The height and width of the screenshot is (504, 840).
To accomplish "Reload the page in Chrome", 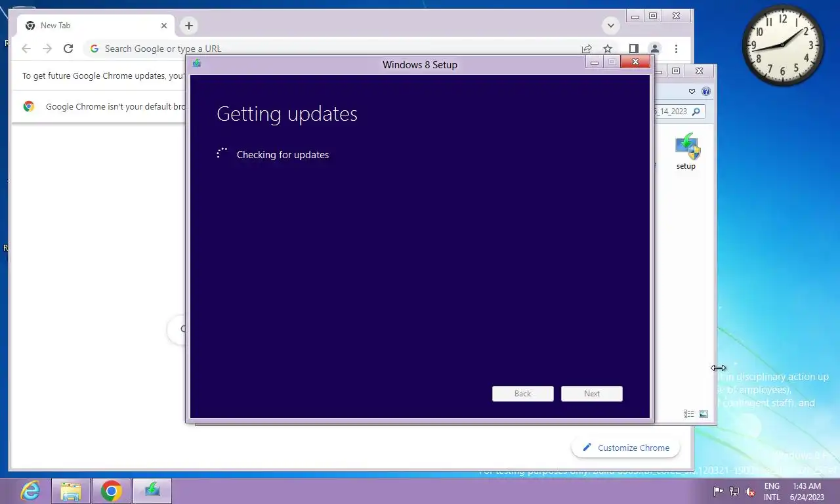I will point(68,49).
